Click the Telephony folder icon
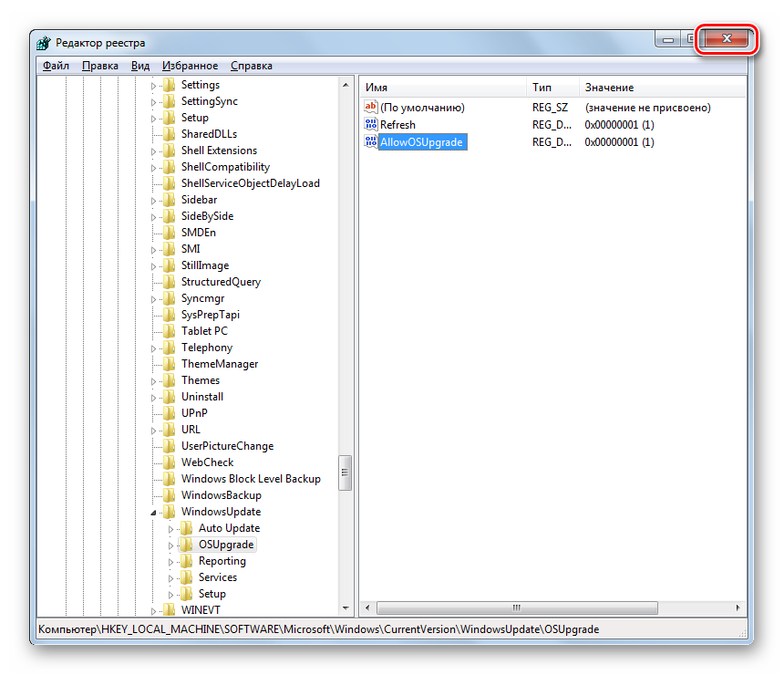This screenshot has height=675, width=784. tap(170, 348)
